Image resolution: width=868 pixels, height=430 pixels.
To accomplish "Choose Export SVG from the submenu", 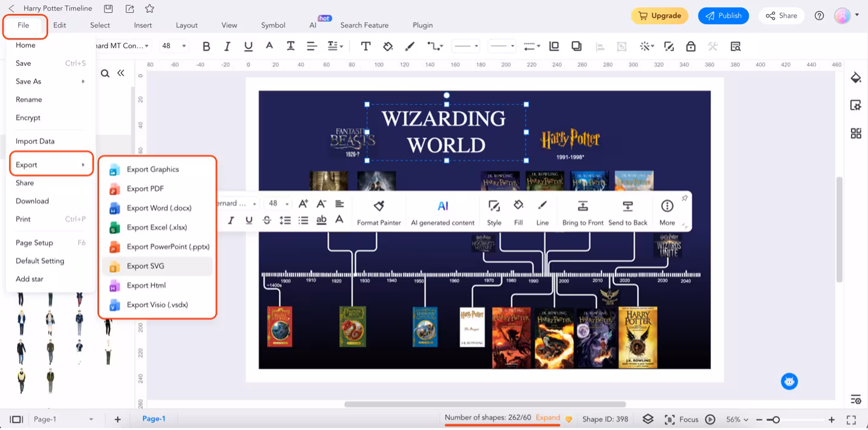I will pyautogui.click(x=158, y=266).
